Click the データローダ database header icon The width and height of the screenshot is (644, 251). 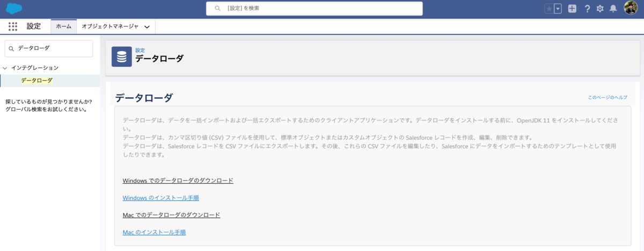point(122,56)
